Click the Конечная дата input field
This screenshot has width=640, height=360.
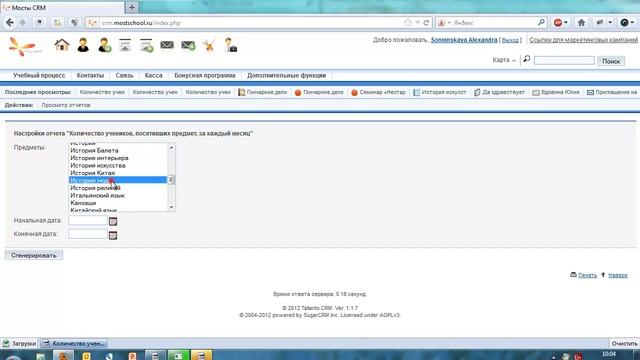point(88,234)
